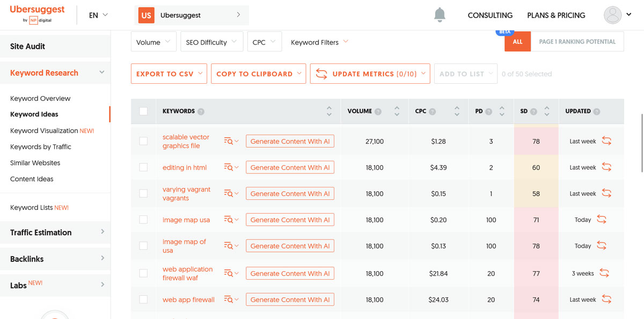Image resolution: width=644 pixels, height=319 pixels.
Task: Expand the Traffic Estimation section
Action: (55, 233)
